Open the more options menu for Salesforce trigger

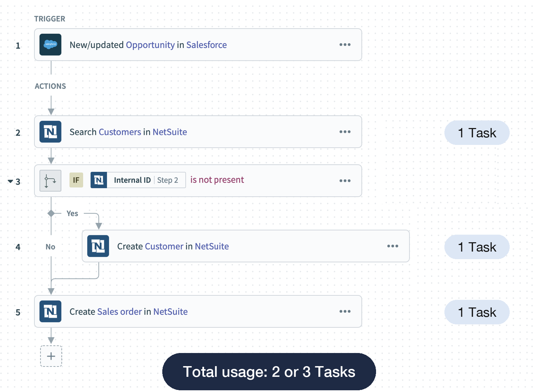(x=345, y=45)
